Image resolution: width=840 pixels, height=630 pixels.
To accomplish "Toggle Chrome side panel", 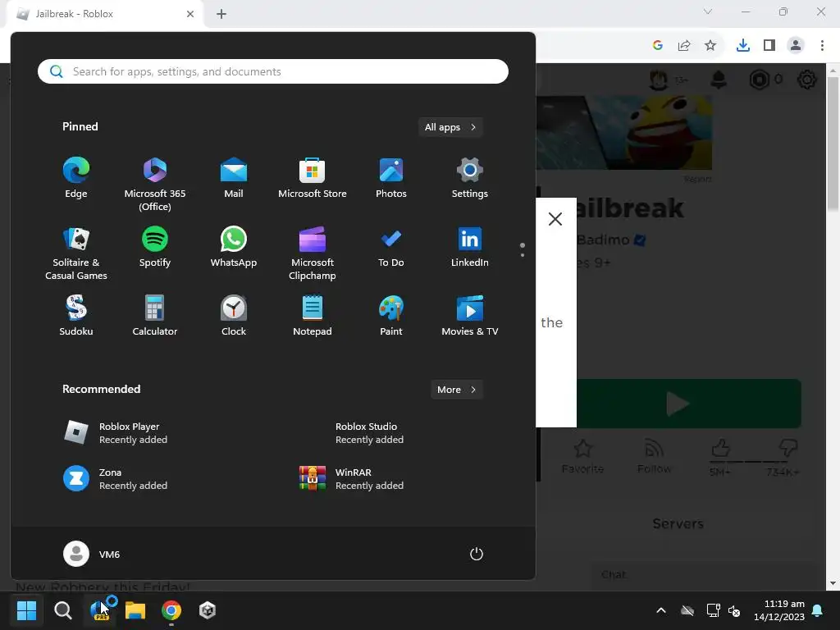I will tap(769, 46).
